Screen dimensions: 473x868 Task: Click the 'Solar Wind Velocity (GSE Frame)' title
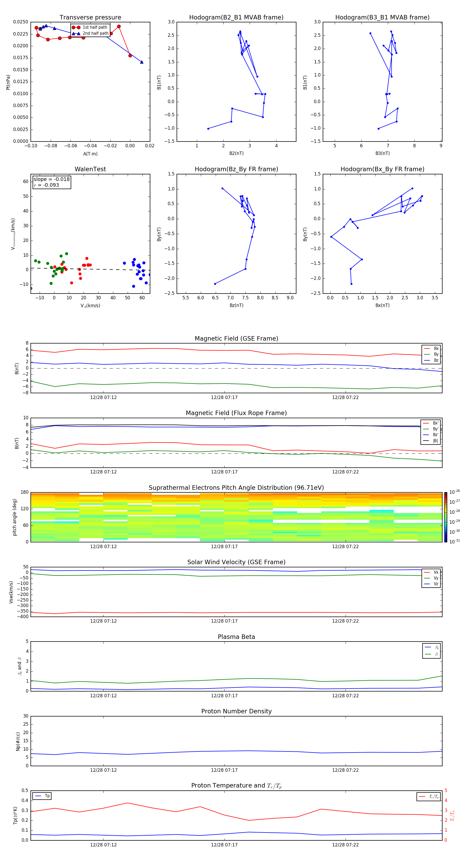(x=236, y=562)
